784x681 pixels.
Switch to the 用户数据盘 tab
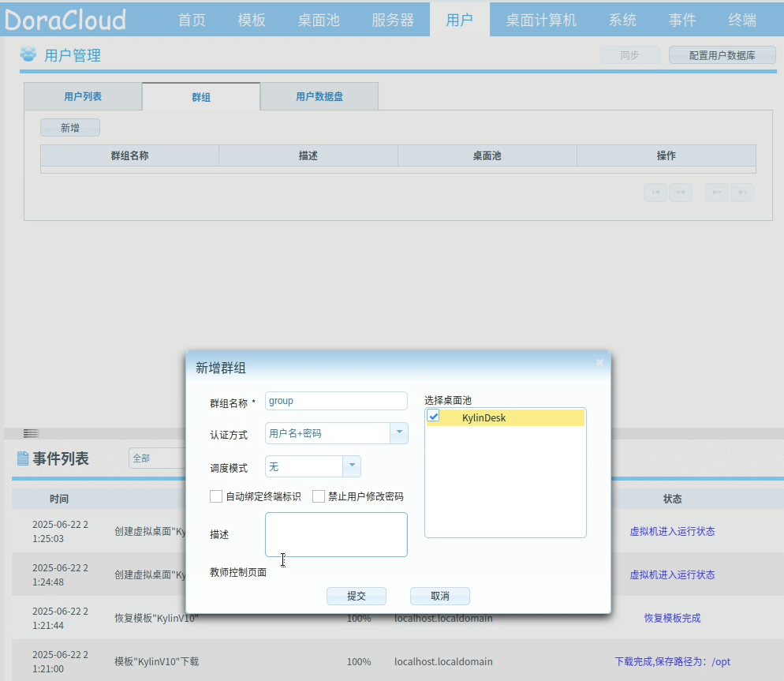[x=319, y=95]
